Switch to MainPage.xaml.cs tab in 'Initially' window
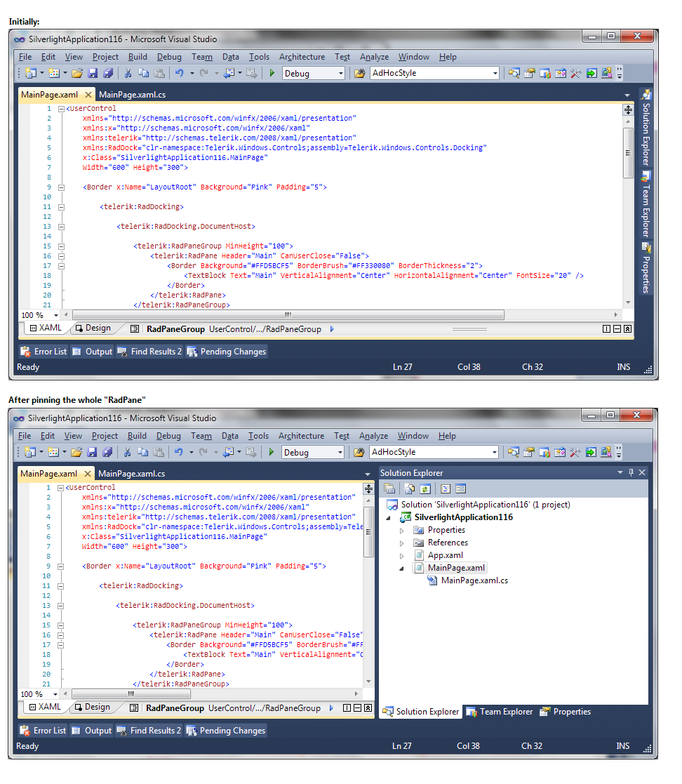This screenshot has height=784, width=682. pyautogui.click(x=132, y=95)
